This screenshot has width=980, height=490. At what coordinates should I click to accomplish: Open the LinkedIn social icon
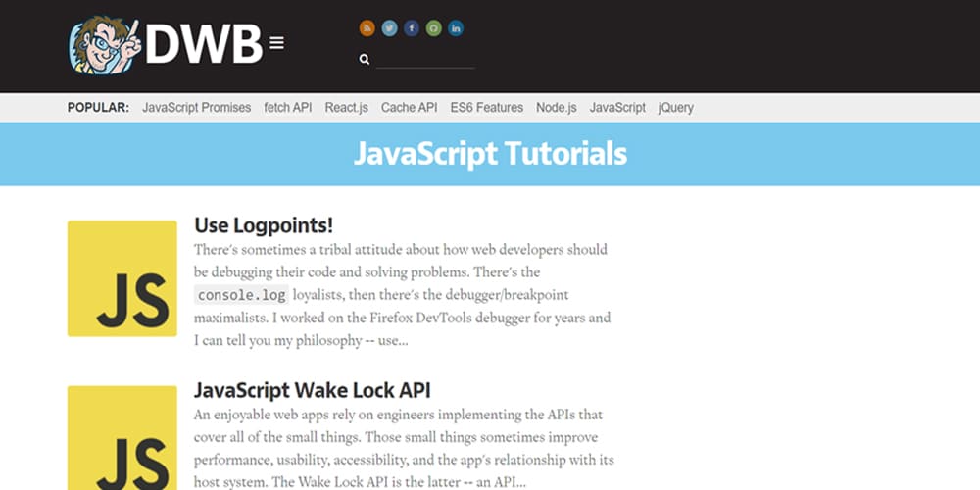click(456, 28)
